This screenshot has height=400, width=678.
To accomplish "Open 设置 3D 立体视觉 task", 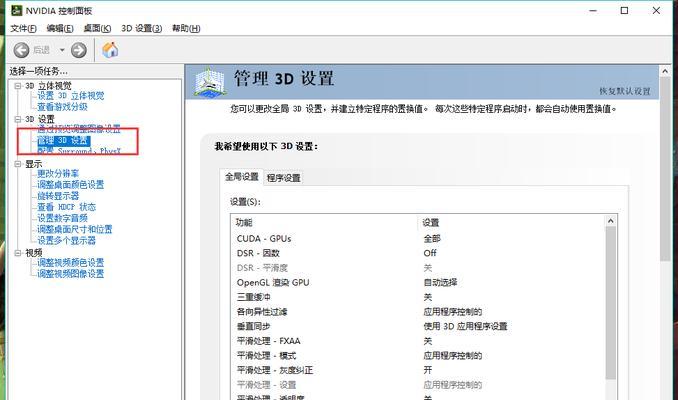I will [70, 96].
